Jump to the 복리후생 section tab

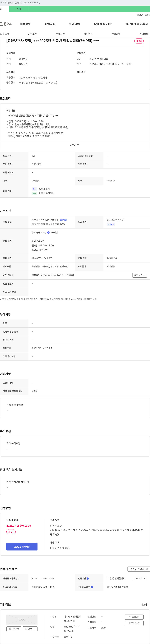tap(88, 34)
